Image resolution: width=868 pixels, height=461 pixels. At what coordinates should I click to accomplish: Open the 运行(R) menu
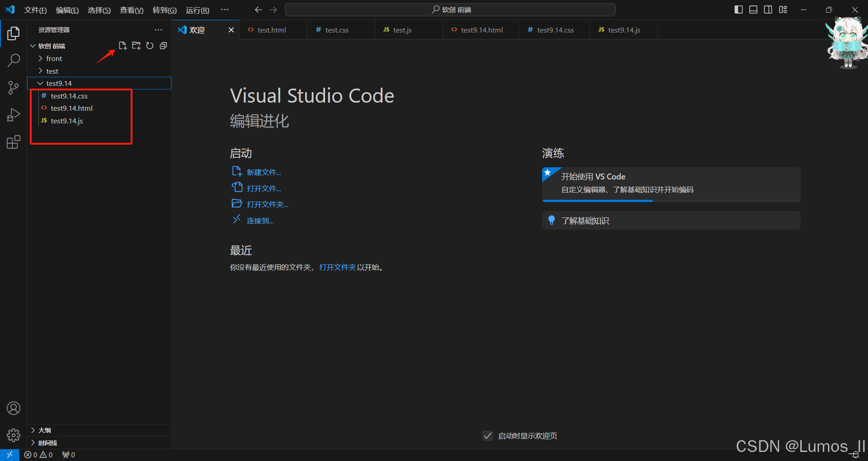pos(198,10)
